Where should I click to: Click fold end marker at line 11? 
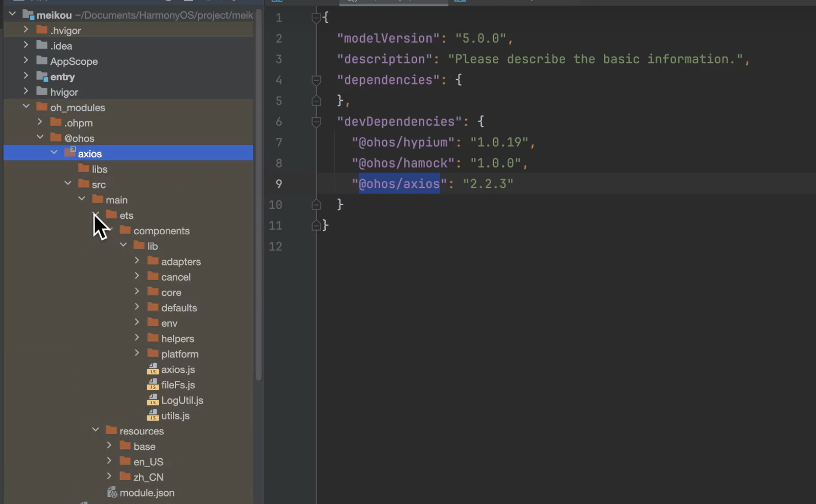316,225
